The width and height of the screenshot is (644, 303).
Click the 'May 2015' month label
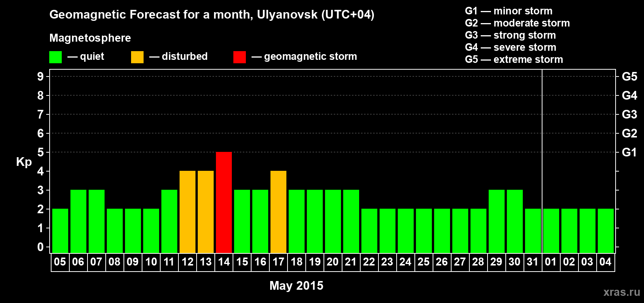296,286
